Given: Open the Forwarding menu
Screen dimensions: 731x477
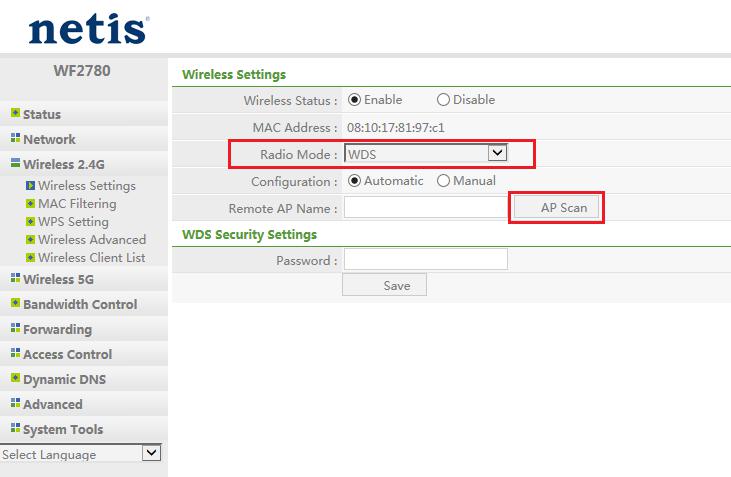Looking at the screenshot, I should click(x=57, y=330).
